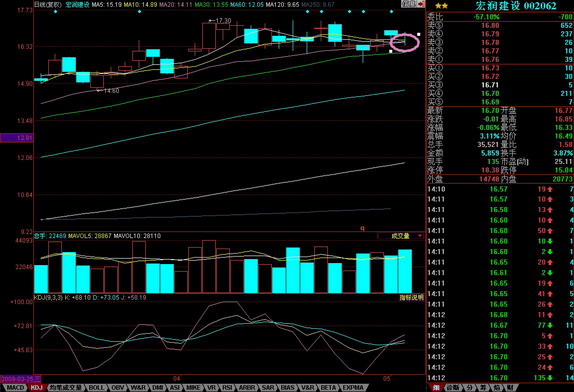Open the W&R indicator tab
574x392 pixels.
click(x=138, y=388)
